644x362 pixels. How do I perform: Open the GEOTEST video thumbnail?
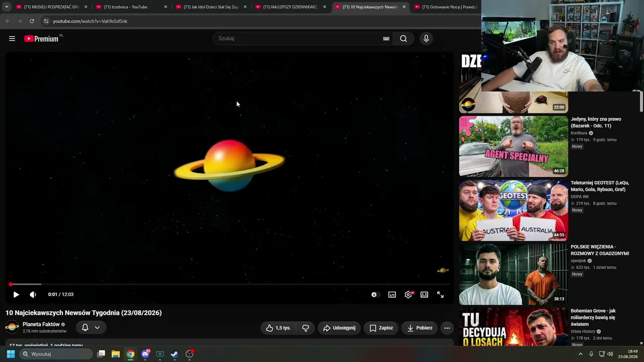[x=513, y=210]
